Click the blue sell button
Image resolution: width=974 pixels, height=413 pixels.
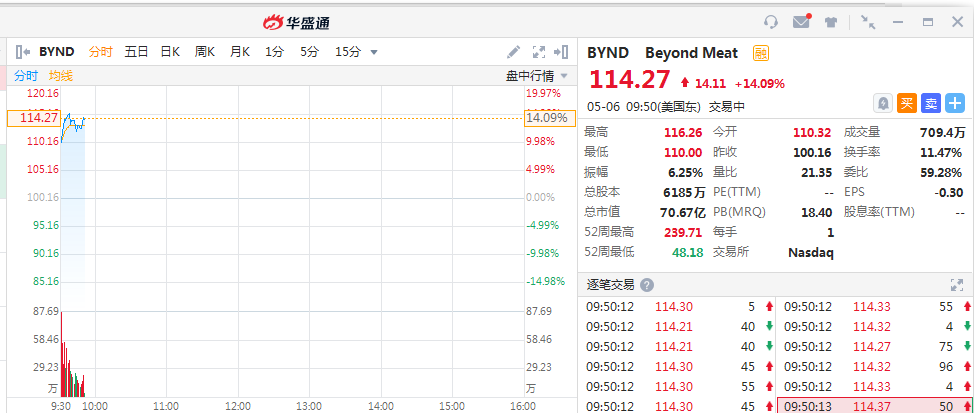931,103
